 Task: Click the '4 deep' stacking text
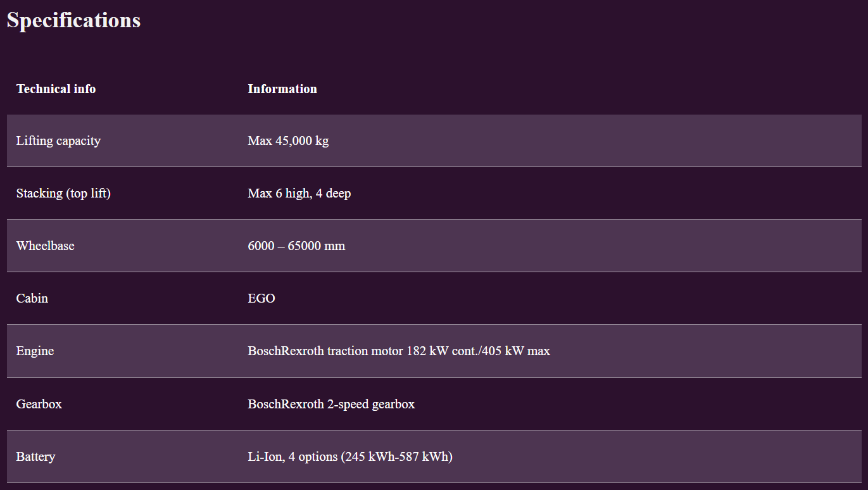(334, 193)
